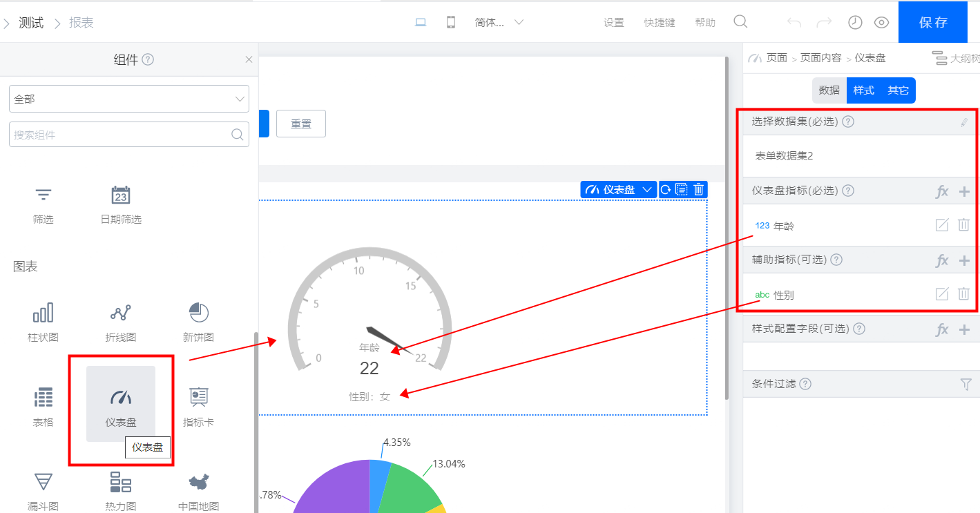The height and width of the screenshot is (513, 980).
Task: Click the blue 保存 save button
Action: click(933, 22)
